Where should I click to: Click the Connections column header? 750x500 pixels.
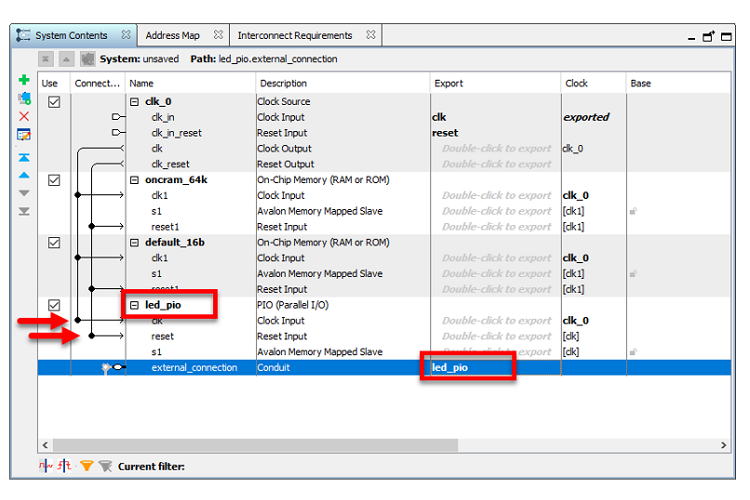click(98, 83)
